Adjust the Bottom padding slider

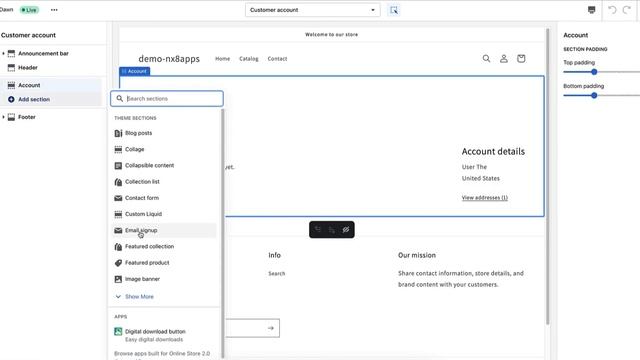[594, 96]
